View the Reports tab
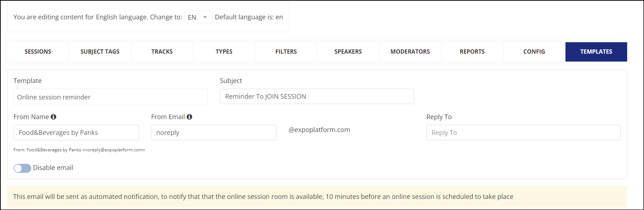Image resolution: width=644 pixels, height=210 pixels. pyautogui.click(x=472, y=52)
